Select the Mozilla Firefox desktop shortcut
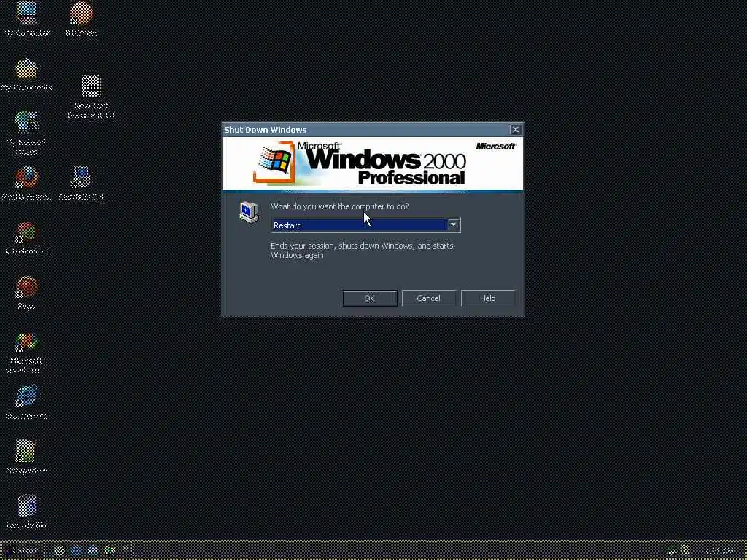The width and height of the screenshot is (747, 560). pyautogui.click(x=26, y=184)
